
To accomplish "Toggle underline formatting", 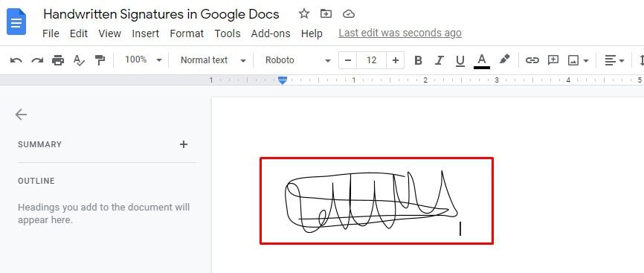I will tap(460, 61).
